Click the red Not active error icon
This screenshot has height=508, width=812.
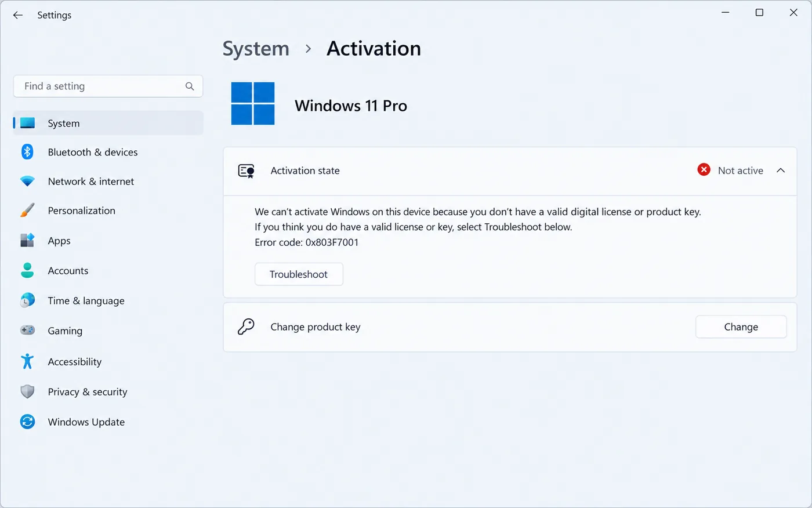pyautogui.click(x=704, y=170)
